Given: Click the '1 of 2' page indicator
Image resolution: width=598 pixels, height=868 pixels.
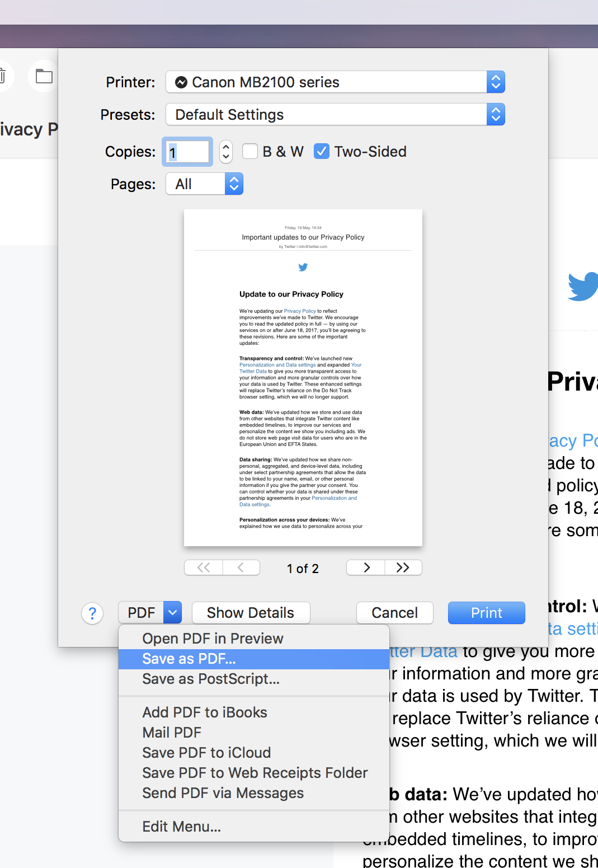Looking at the screenshot, I should [x=303, y=569].
